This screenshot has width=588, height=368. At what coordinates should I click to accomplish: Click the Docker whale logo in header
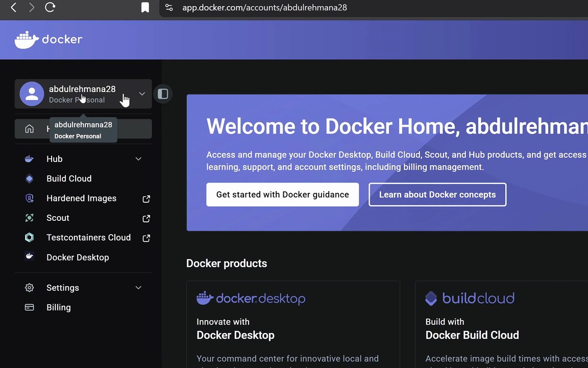point(48,39)
